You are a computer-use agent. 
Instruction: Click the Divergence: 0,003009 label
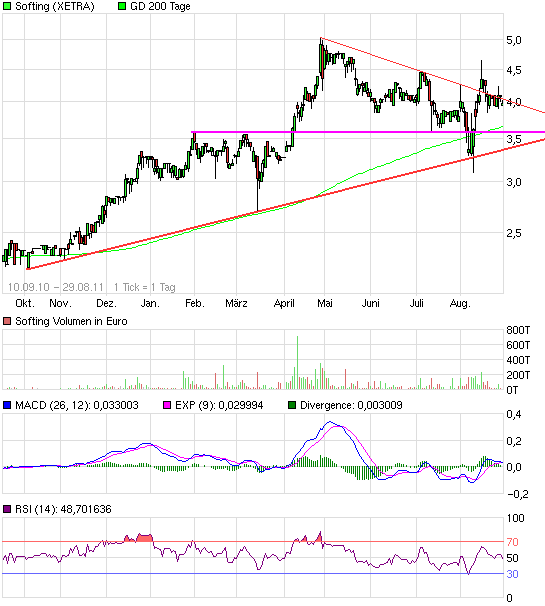351,405
